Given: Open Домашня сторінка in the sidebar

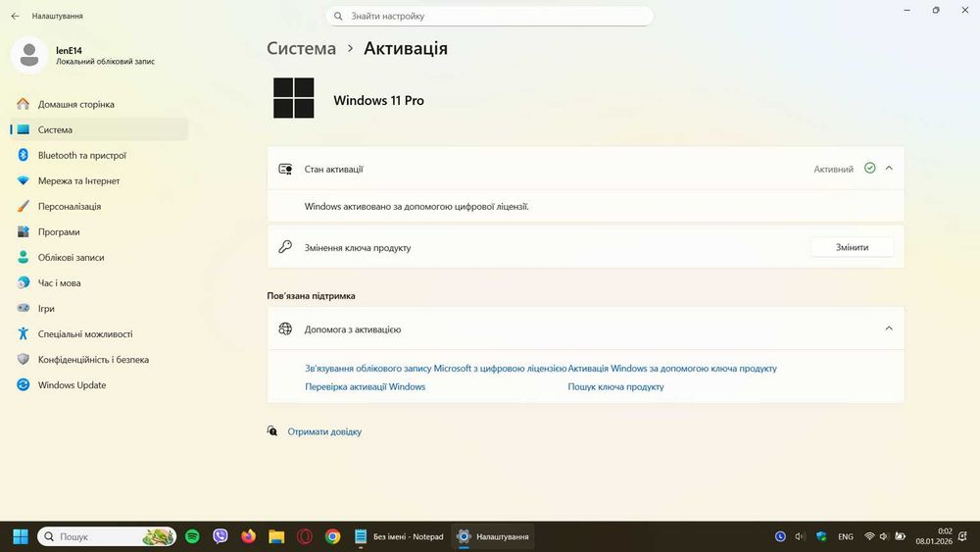Looking at the screenshot, I should tap(99, 104).
